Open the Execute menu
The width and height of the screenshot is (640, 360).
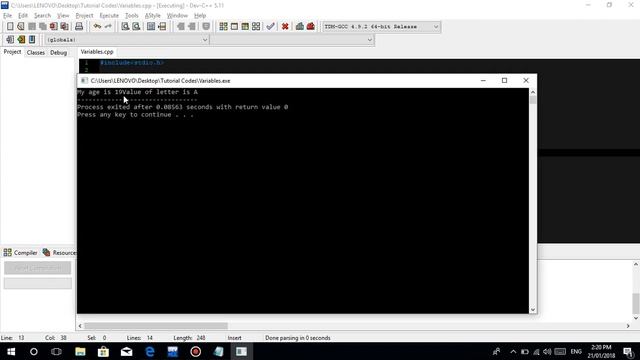[109, 16]
